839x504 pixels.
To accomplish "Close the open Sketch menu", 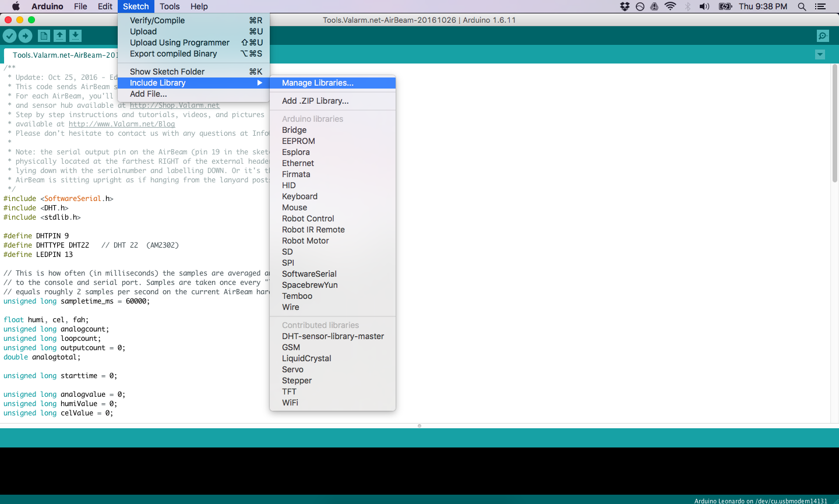I will (x=136, y=6).
